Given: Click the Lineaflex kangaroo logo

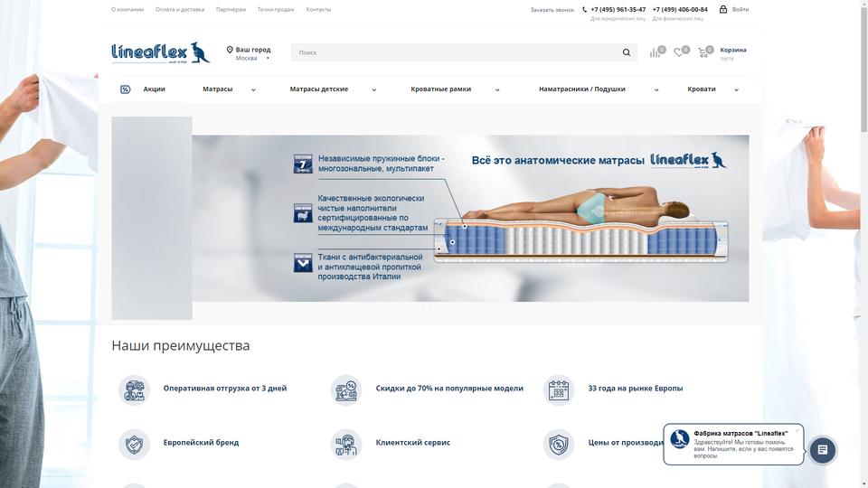Looking at the screenshot, I should pyautogui.click(x=161, y=52).
